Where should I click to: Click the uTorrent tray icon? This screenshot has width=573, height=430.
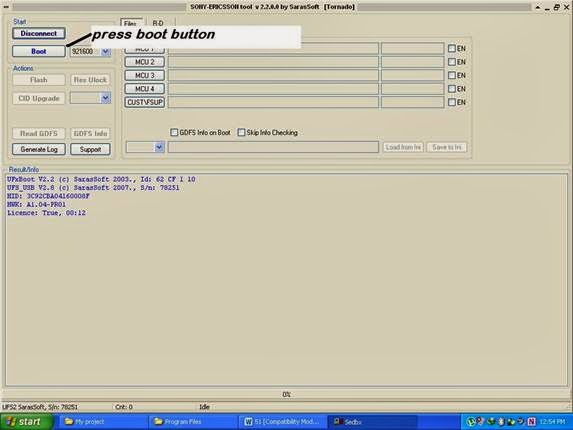click(471, 422)
